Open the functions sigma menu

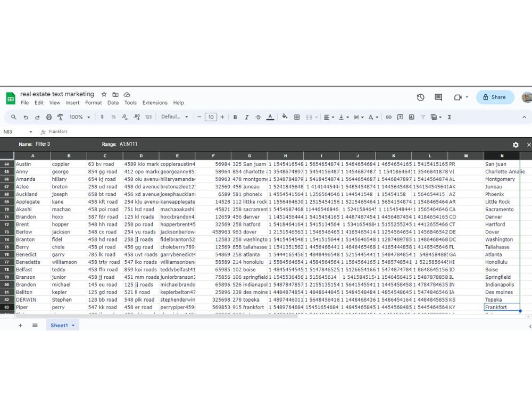(450, 117)
